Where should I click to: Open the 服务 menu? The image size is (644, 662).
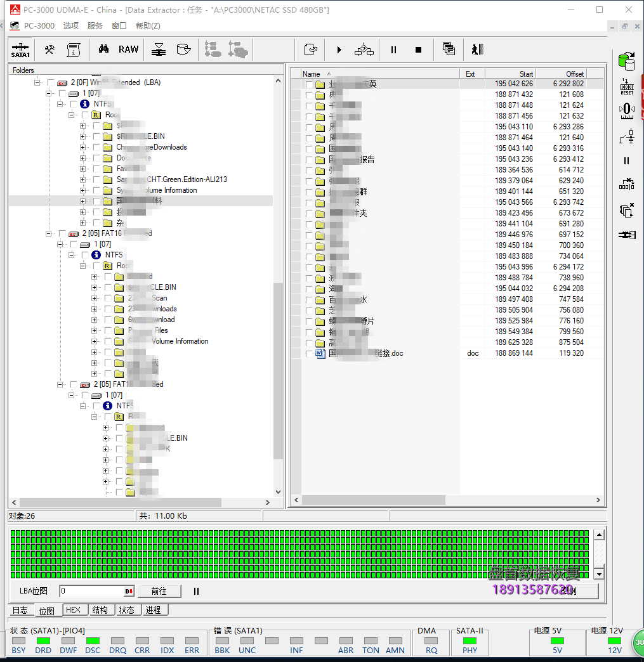tap(95, 26)
